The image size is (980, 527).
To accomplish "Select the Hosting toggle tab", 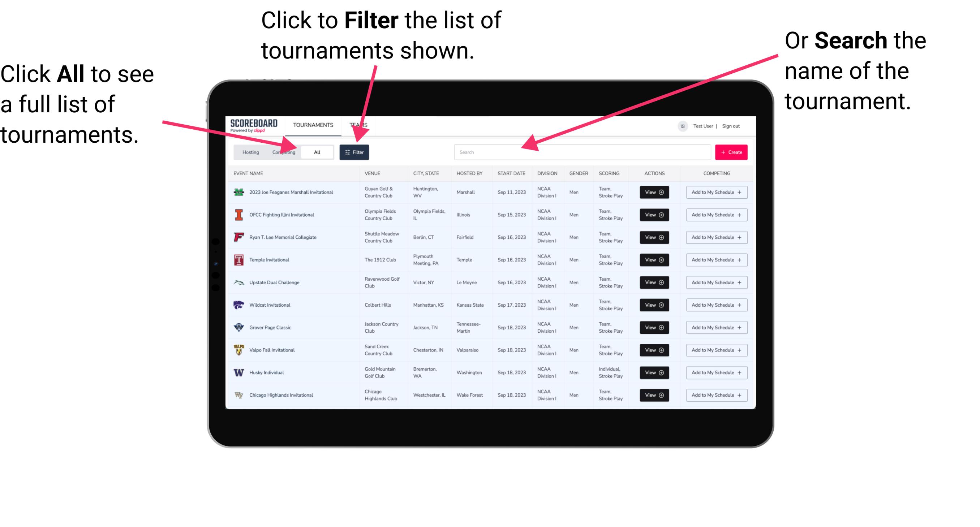I will (249, 152).
